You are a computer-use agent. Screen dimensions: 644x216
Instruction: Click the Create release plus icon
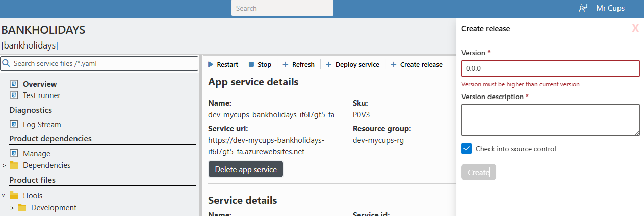[393, 65]
